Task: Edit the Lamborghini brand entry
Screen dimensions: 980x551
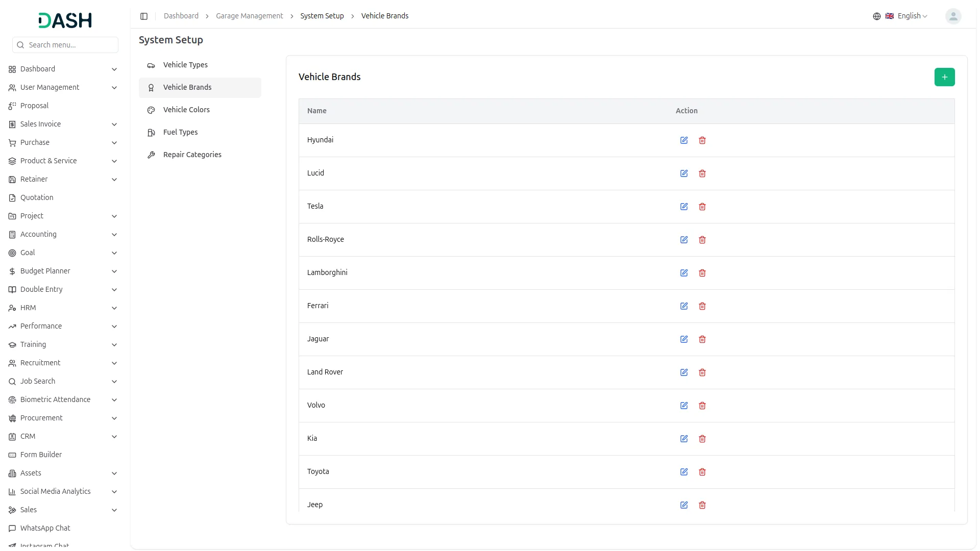Action: coord(684,273)
